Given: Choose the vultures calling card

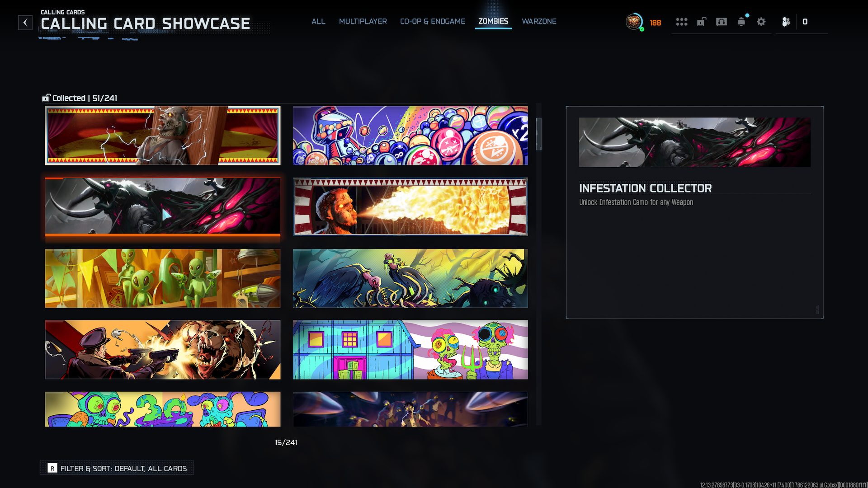Looking at the screenshot, I should 410,278.
